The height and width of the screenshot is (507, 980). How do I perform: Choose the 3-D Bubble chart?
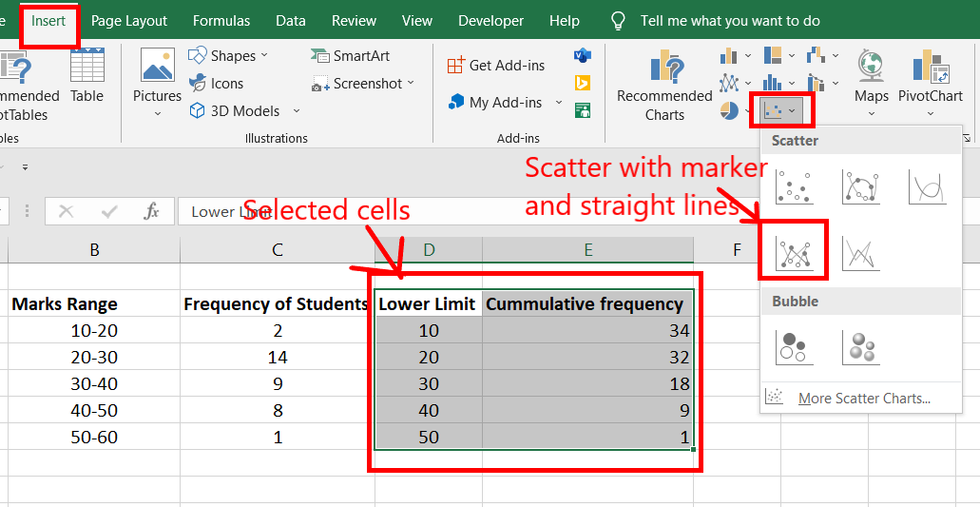coord(861,347)
